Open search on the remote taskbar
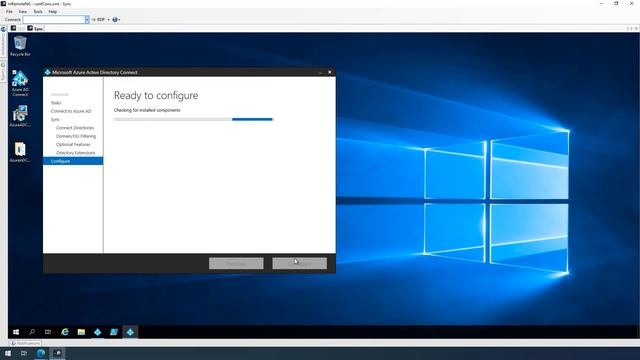Viewport: 640px width, 360px height. (32, 332)
